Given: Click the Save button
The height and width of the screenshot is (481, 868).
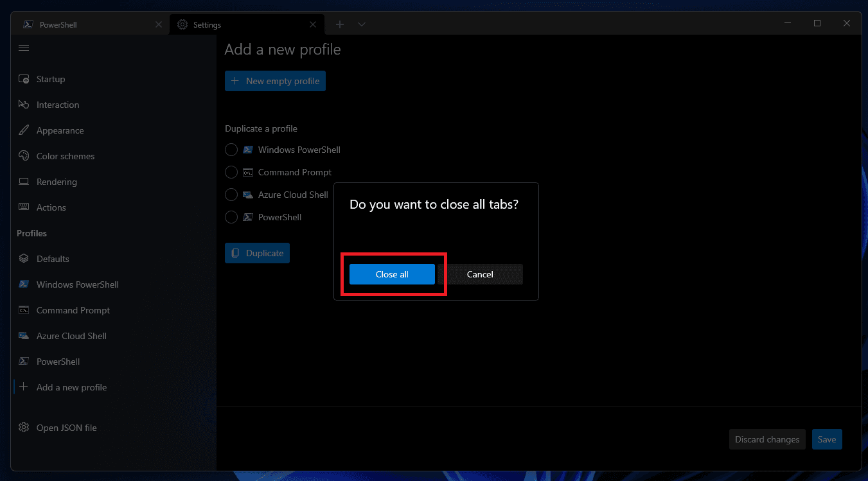Looking at the screenshot, I should point(827,439).
